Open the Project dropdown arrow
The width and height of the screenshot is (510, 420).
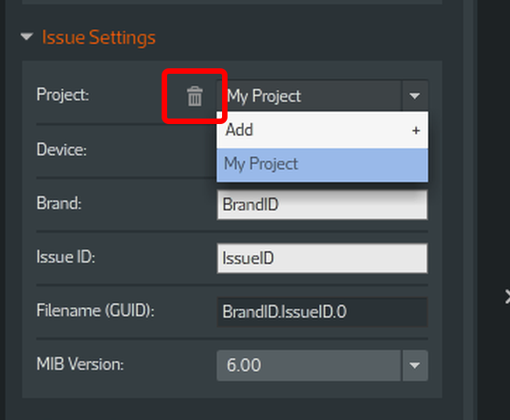point(415,96)
